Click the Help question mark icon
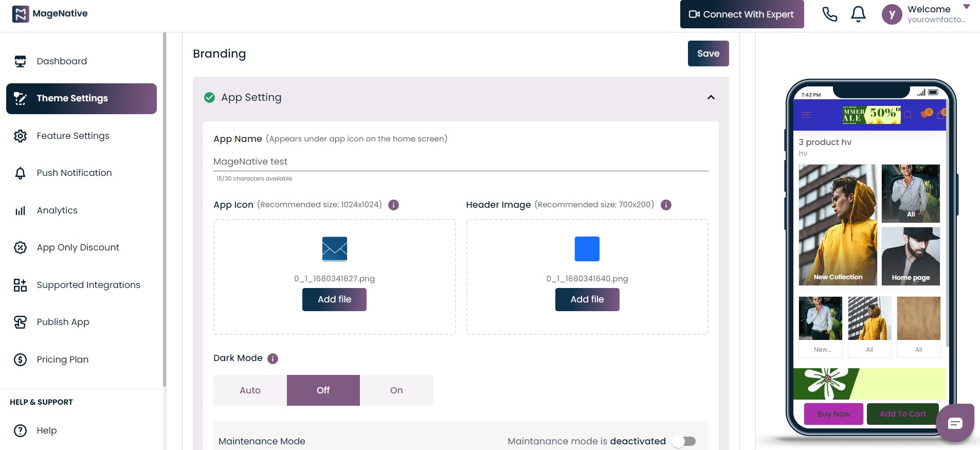This screenshot has width=980, height=450. tap(20, 430)
